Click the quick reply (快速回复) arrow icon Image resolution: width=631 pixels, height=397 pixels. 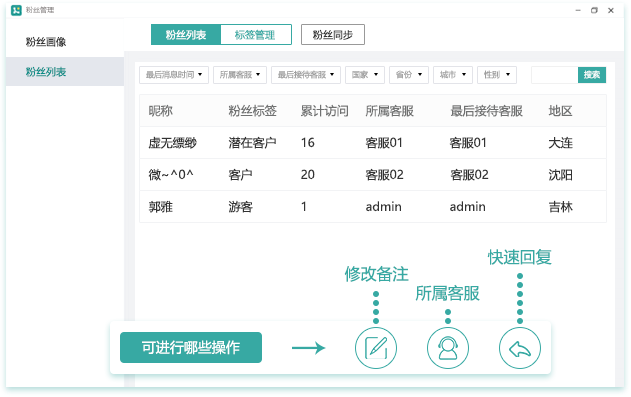(x=520, y=348)
